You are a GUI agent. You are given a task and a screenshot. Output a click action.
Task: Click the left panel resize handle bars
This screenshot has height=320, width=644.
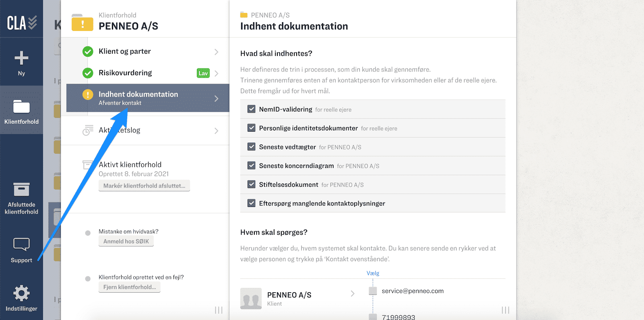coord(219,310)
